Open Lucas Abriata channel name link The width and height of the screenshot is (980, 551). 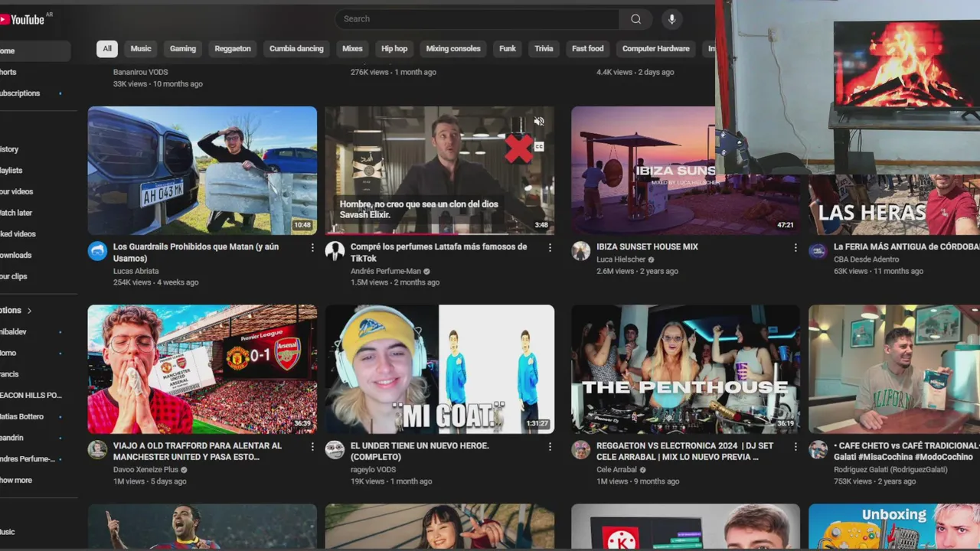pos(137,271)
